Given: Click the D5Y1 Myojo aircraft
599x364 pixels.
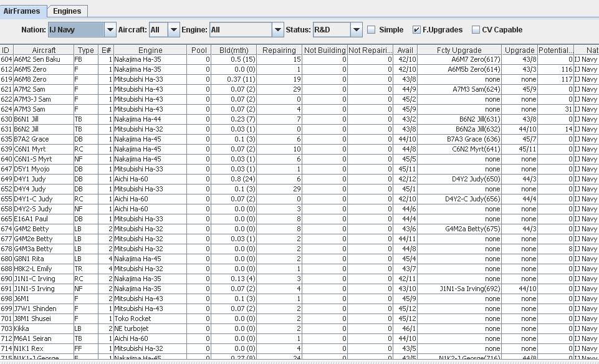Looking at the screenshot, I should coord(44,169).
